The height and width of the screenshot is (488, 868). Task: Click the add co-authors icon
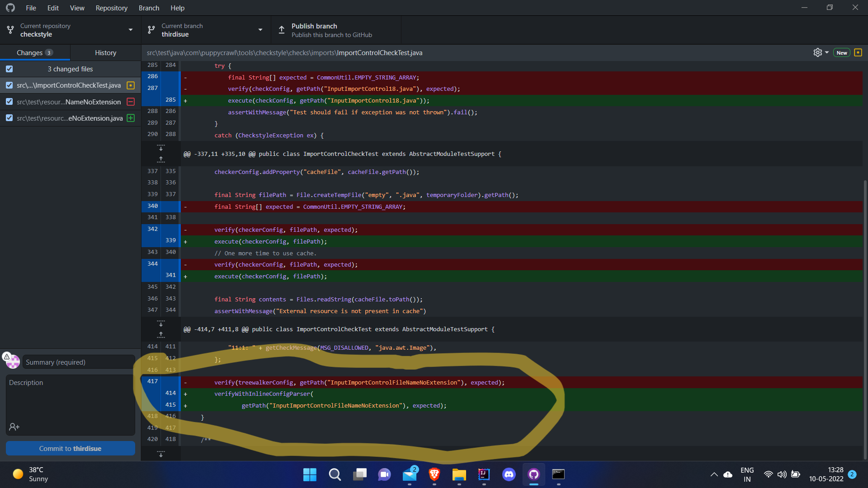(x=14, y=427)
